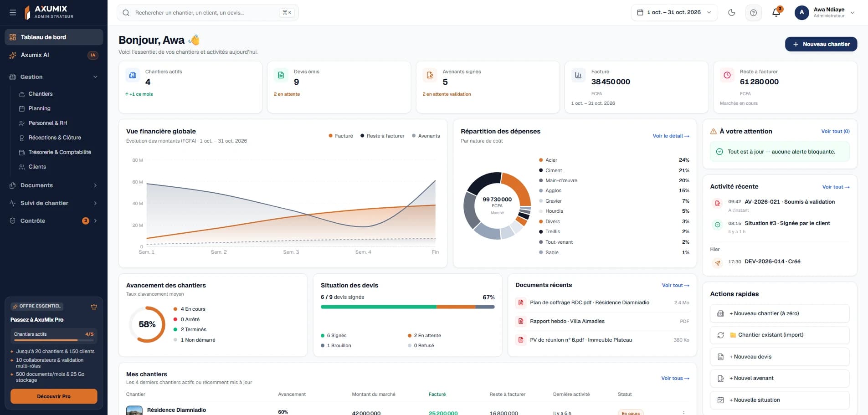The width and height of the screenshot is (868, 415).
Task: Click the Reste à facturer clock icon
Action: click(x=727, y=75)
